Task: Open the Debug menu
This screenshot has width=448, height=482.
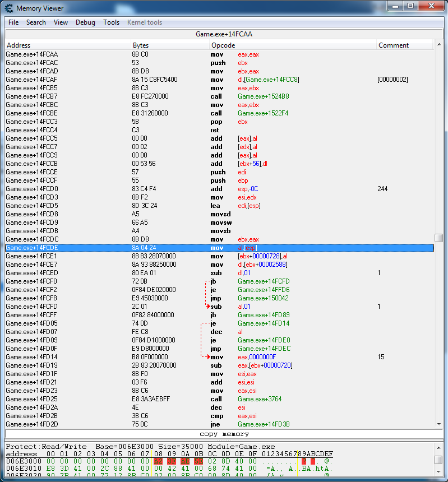Action: click(x=85, y=22)
